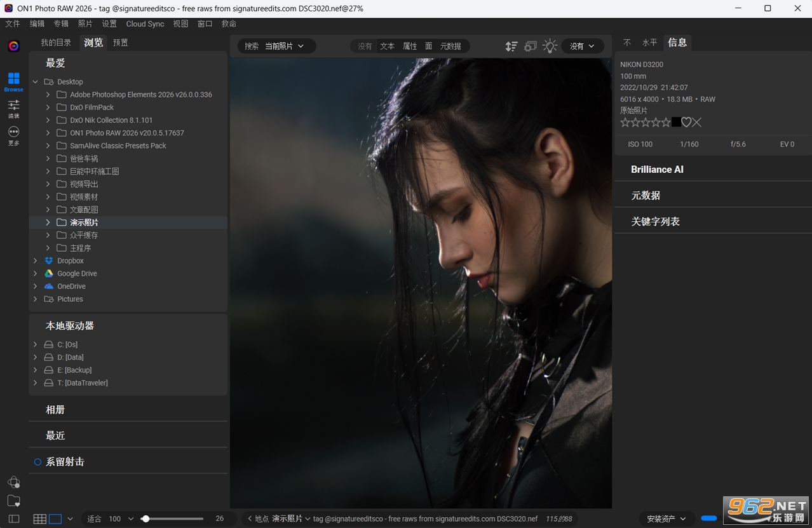Switch to the 水平 tab in right panel
This screenshot has height=528, width=812.
[649, 43]
